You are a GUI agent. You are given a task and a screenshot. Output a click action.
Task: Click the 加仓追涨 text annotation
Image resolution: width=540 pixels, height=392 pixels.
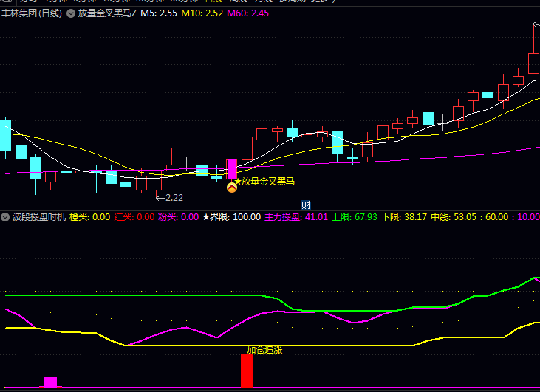(x=264, y=350)
